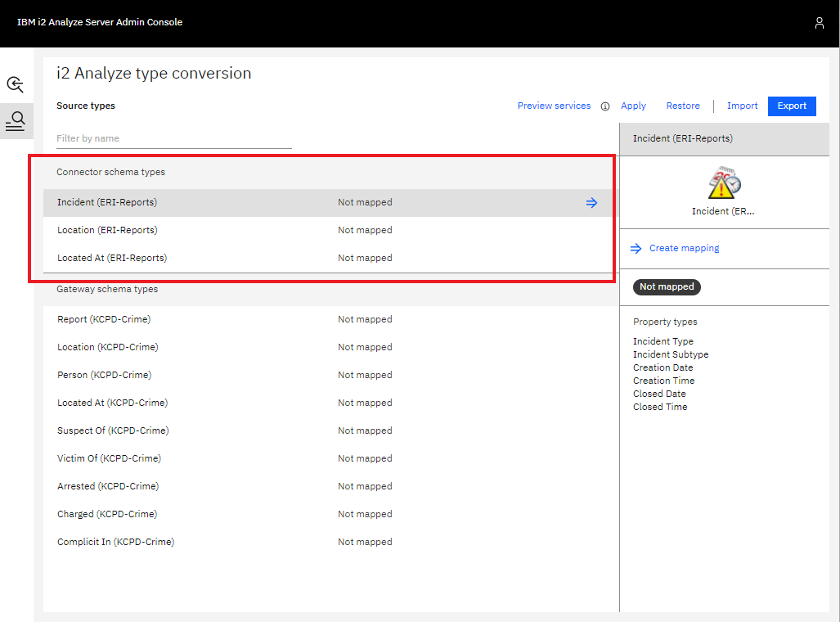
Task: Click the arrow on Incident (ERI-Reports) row
Action: click(591, 203)
